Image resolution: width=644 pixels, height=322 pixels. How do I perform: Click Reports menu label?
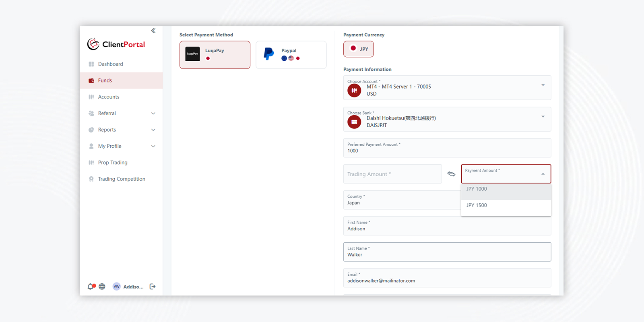(107, 130)
